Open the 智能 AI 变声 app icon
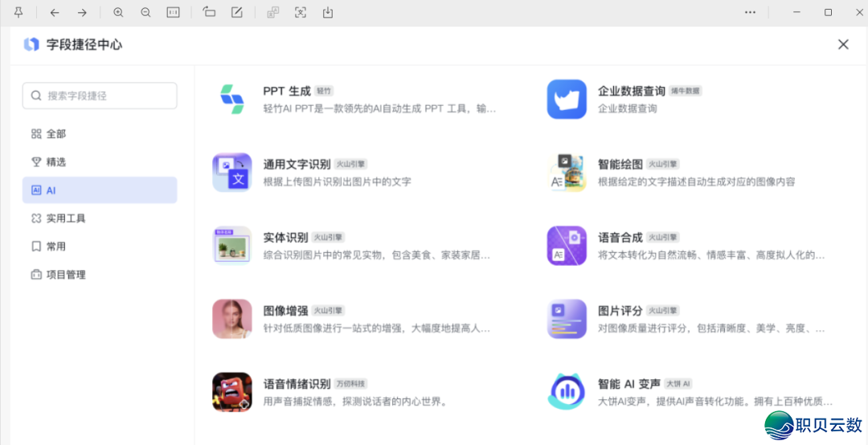This screenshot has width=868, height=445. (567, 392)
